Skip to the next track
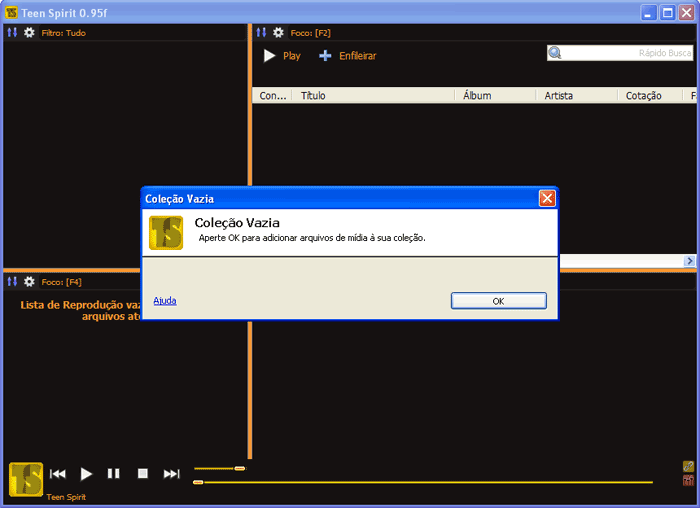Viewport: 700px width, 508px height. click(x=171, y=474)
